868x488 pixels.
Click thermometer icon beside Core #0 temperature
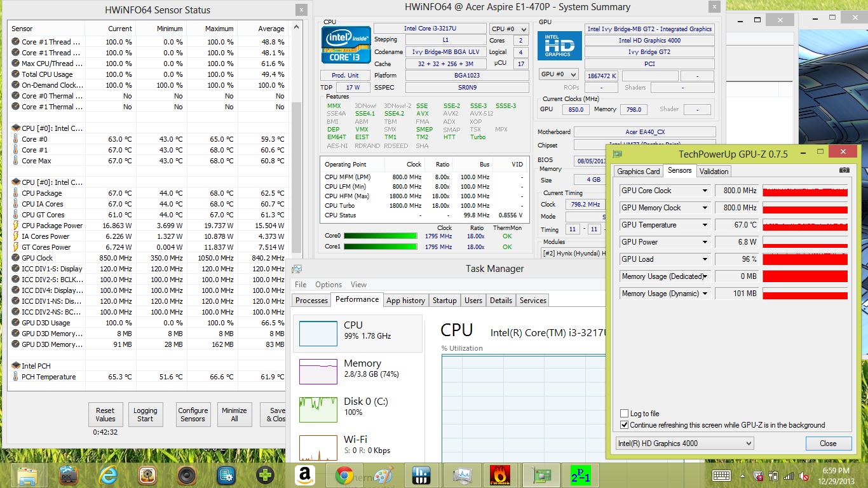[x=15, y=139]
